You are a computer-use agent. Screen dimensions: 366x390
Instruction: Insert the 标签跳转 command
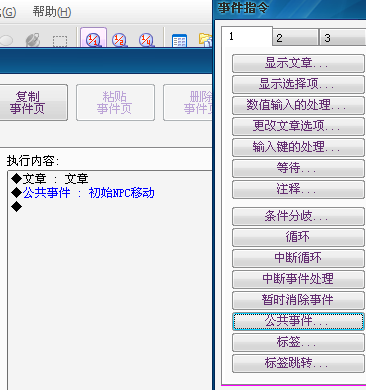[x=298, y=363]
